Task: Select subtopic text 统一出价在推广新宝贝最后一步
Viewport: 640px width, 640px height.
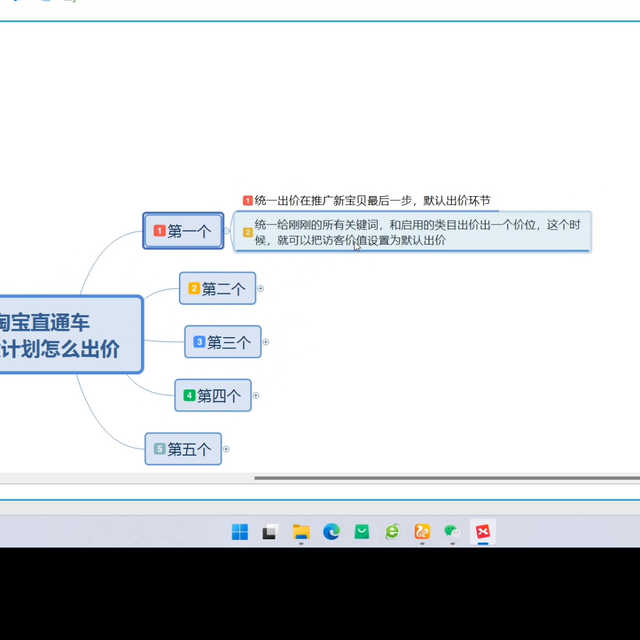Action: pos(372,200)
